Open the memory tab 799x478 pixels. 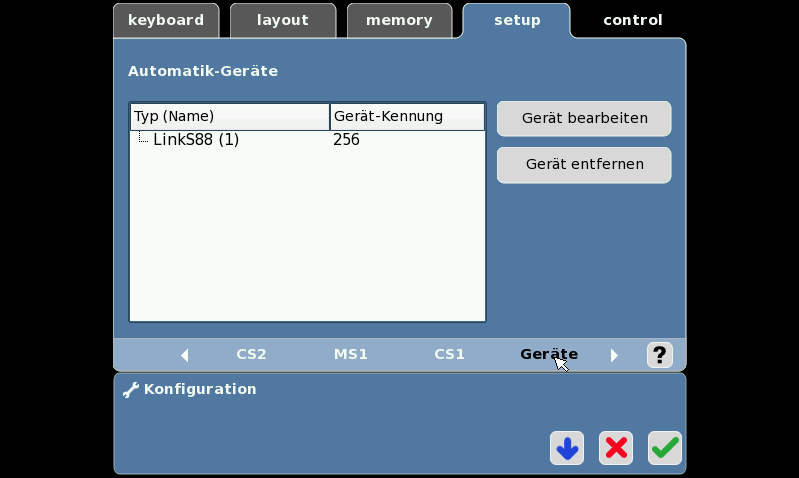coord(399,20)
